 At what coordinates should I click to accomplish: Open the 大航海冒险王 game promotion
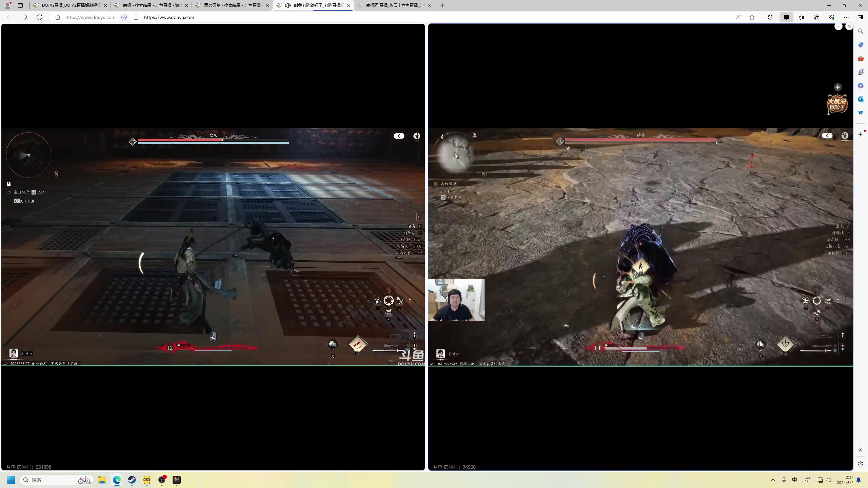tap(837, 104)
